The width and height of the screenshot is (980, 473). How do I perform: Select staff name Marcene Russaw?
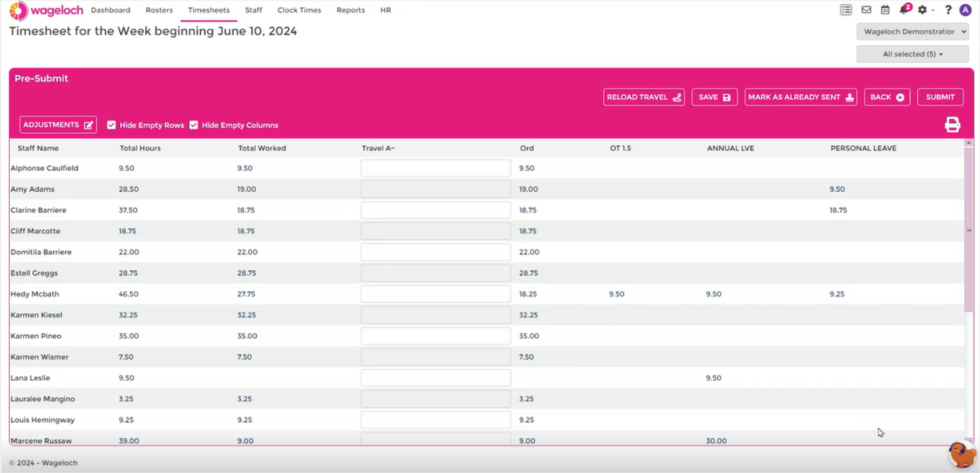(41, 441)
